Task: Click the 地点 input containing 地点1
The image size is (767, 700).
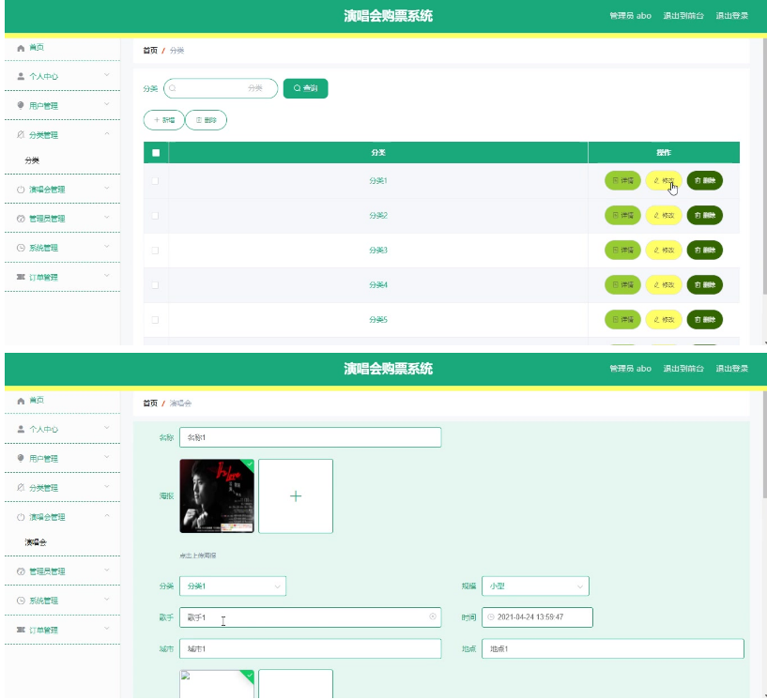Action: tap(612, 649)
